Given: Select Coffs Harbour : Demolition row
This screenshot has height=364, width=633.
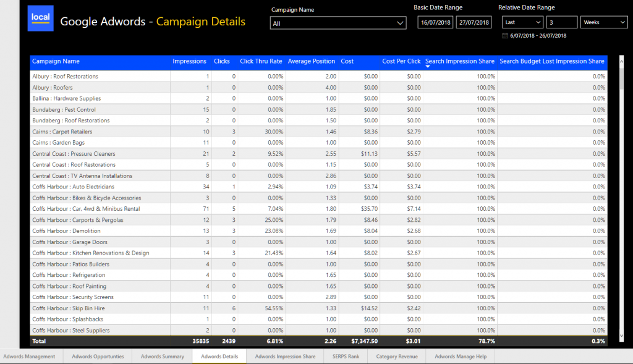Looking at the screenshot, I should [x=318, y=231].
